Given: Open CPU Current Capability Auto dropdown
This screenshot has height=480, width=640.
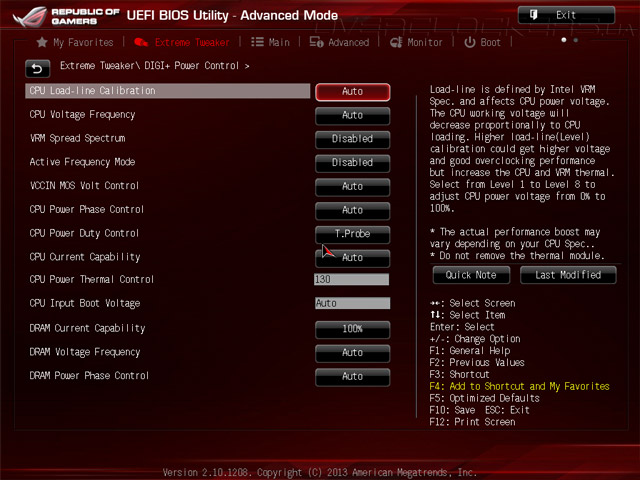Looking at the screenshot, I should 353,258.
